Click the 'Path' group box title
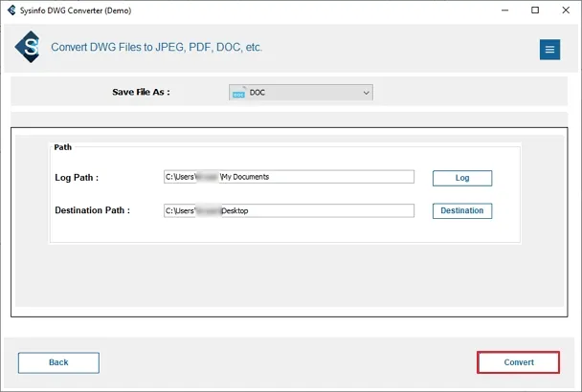This screenshot has height=392, width=582. click(x=63, y=147)
